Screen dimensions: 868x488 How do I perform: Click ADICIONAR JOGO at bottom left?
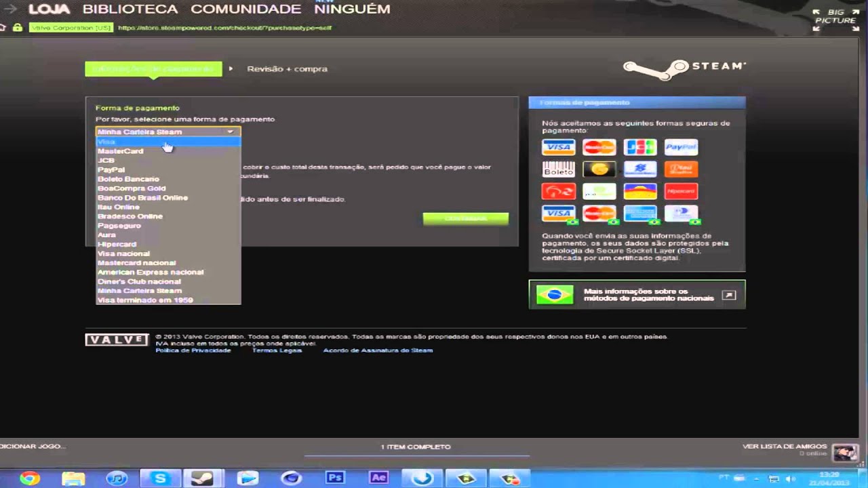[x=33, y=447]
